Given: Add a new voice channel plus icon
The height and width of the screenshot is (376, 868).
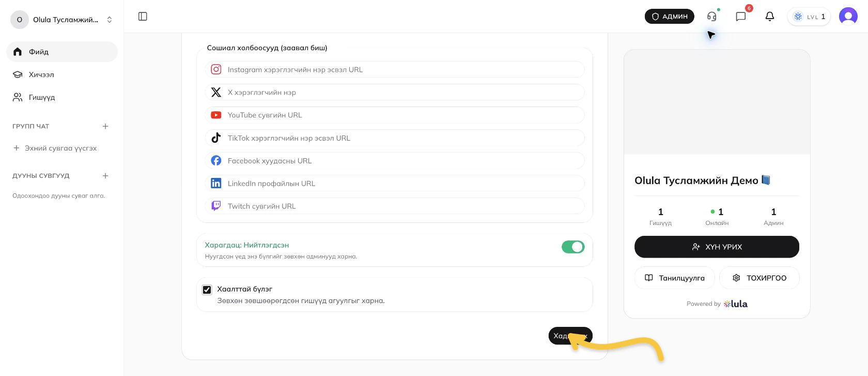Looking at the screenshot, I should coord(105,176).
